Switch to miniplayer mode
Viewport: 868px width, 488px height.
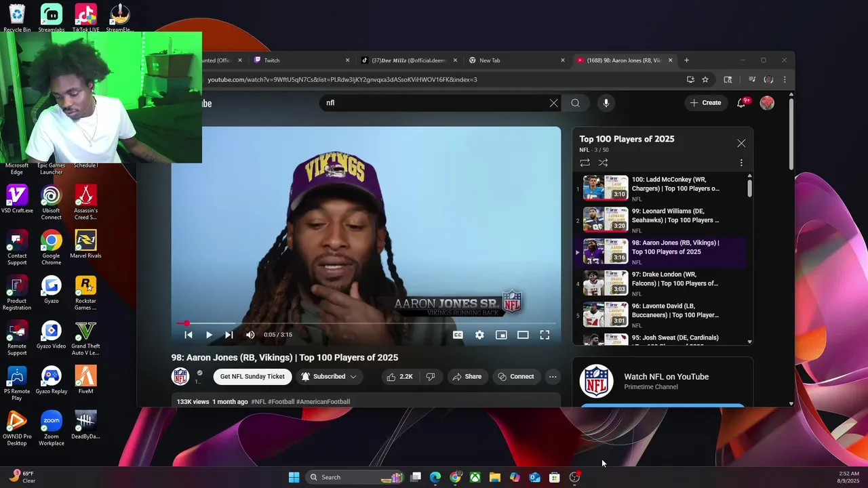pyautogui.click(x=501, y=335)
